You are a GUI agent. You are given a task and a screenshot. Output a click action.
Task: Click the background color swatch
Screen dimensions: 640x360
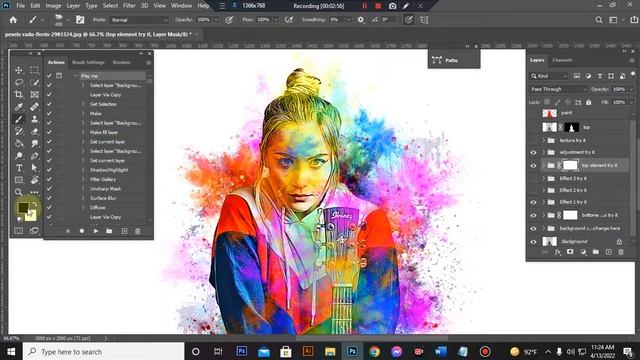tap(31, 216)
